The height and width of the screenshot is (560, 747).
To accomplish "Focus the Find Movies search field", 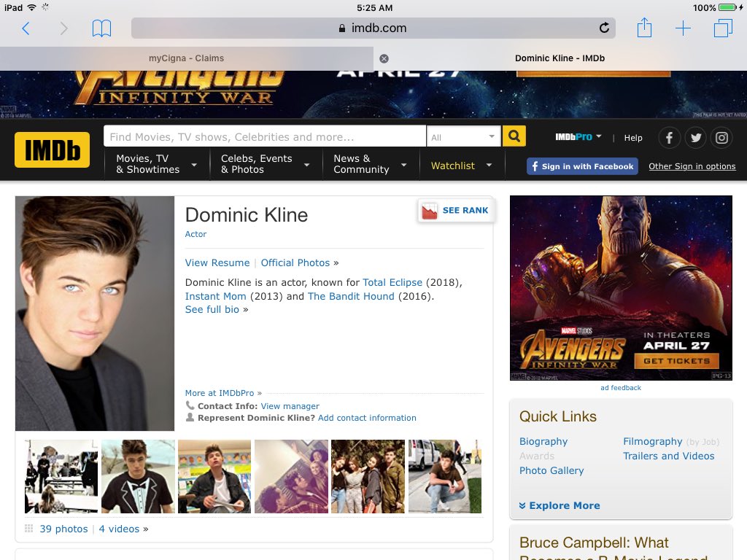I will coord(264,136).
